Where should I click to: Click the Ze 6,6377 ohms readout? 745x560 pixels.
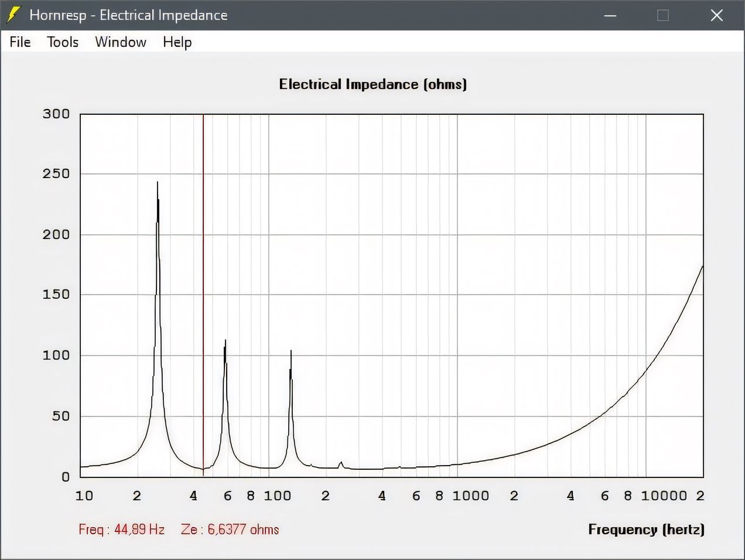230,530
